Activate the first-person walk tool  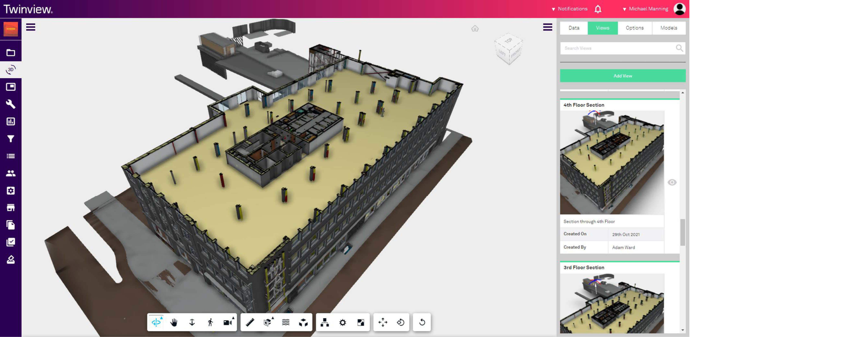[210, 323]
